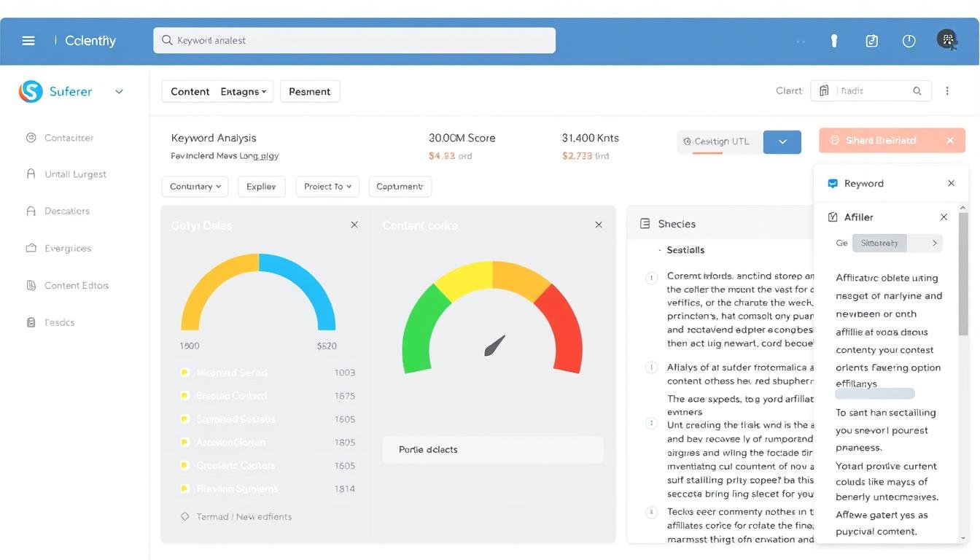Image resolution: width=980 pixels, height=560 pixels.
Task: Click the Reyword chat bubble icon
Action: tap(832, 183)
